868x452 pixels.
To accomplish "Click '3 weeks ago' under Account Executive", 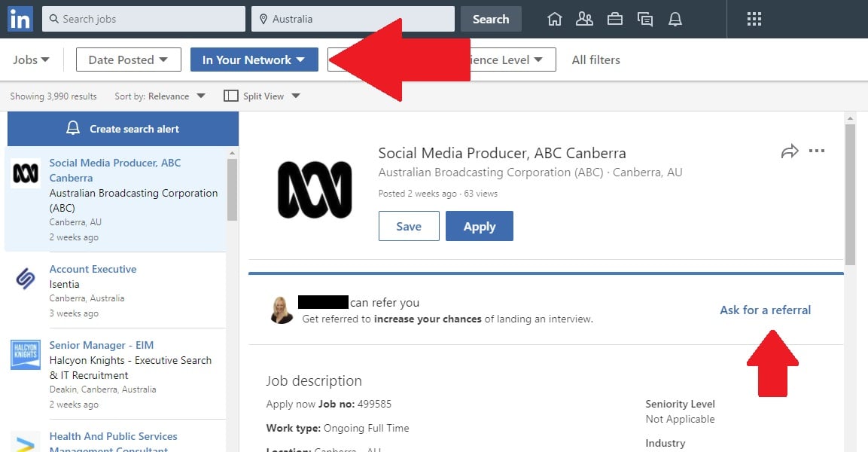I will (74, 313).
